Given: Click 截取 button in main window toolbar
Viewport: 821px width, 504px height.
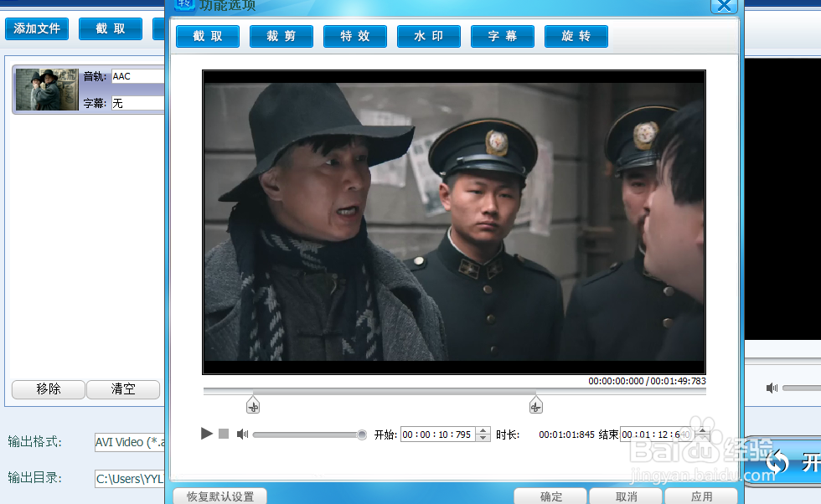Looking at the screenshot, I should pos(111,28).
